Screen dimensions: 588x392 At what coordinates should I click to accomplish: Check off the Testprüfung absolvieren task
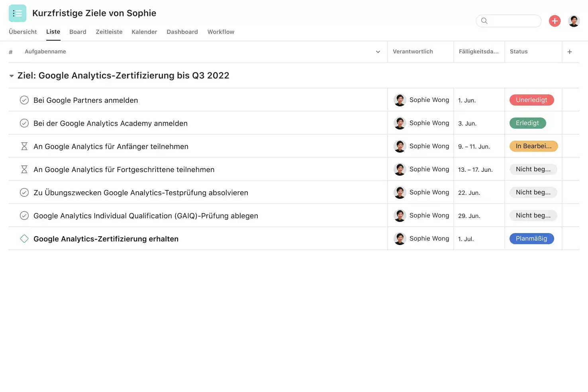point(24,192)
